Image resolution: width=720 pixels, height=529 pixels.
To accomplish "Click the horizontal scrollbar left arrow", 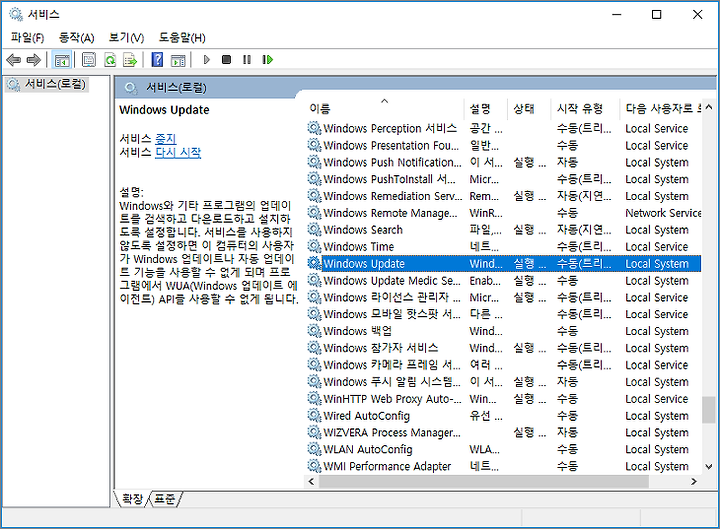I will (x=311, y=481).
